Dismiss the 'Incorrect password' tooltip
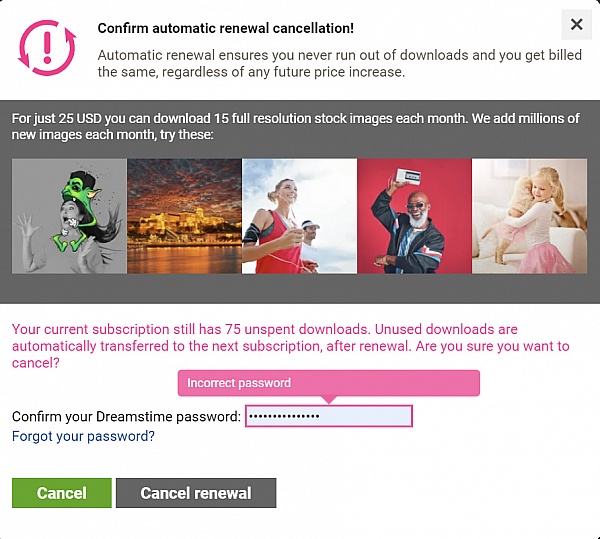 [328, 383]
